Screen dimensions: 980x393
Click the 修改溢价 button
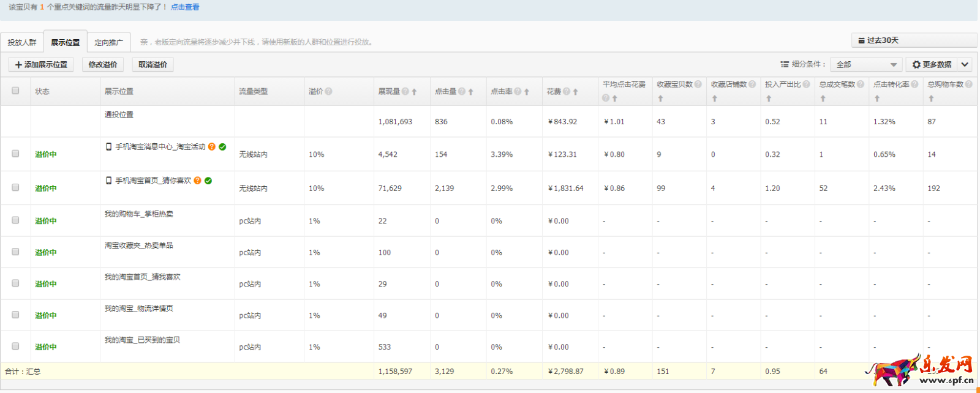(103, 64)
